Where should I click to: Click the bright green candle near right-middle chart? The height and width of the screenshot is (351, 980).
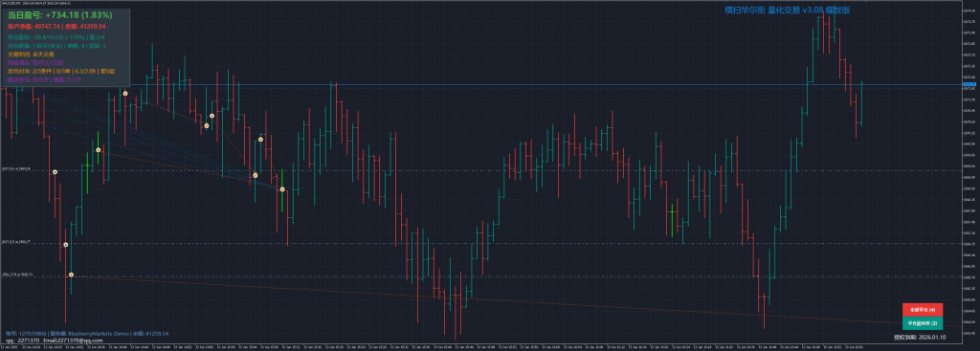[x=672, y=220]
